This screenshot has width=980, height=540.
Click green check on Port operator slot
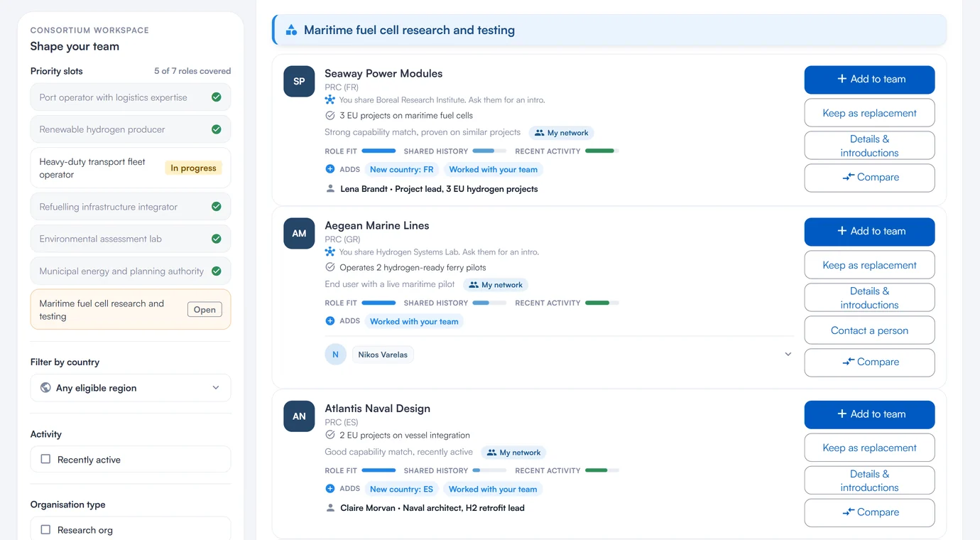[217, 97]
